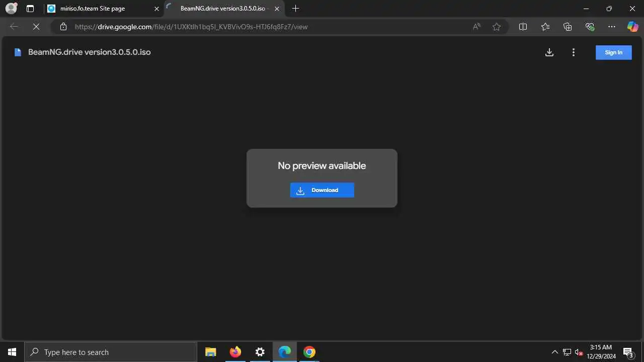The width and height of the screenshot is (644, 362).
Task: Add this page to favorites star
Action: click(497, 27)
